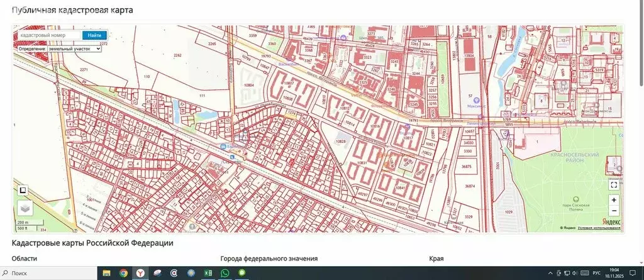Open File Explorer from the taskbar
644x280 pixels.
pyautogui.click(x=106, y=273)
